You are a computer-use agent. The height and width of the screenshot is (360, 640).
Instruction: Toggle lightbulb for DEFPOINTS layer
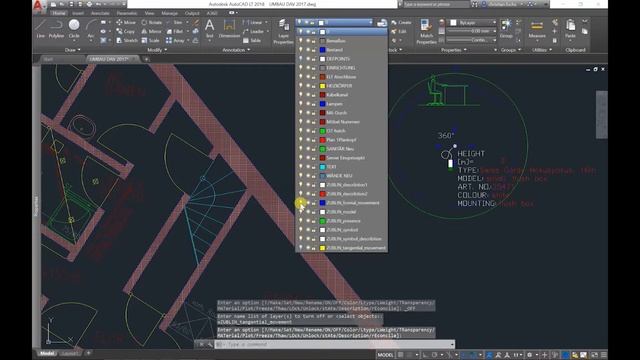301,59
